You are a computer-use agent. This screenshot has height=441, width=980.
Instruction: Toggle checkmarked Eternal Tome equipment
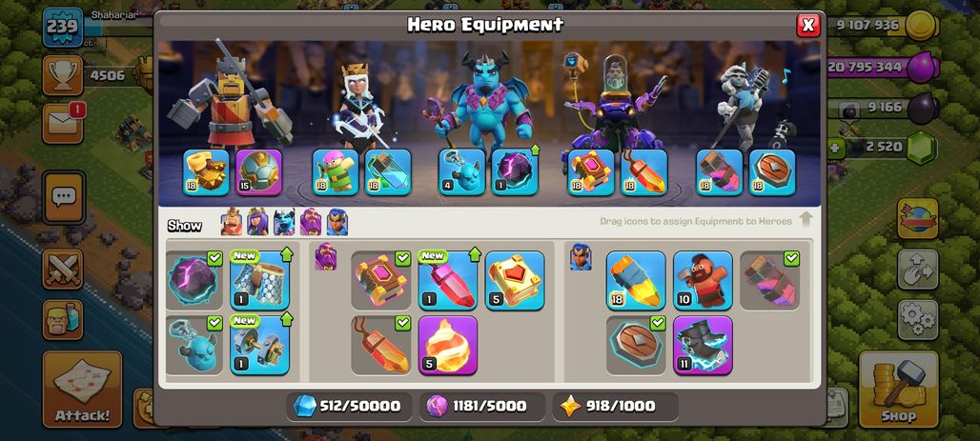click(x=380, y=280)
